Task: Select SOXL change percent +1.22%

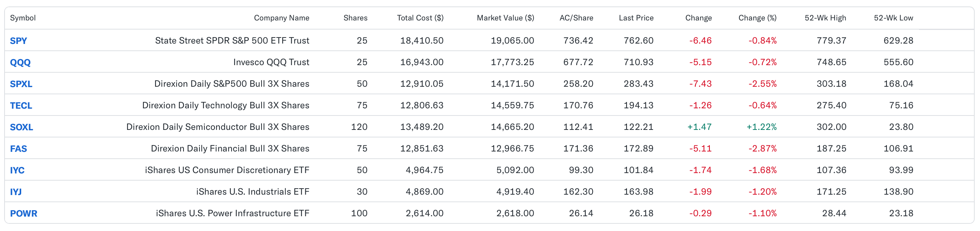Action: [762, 127]
